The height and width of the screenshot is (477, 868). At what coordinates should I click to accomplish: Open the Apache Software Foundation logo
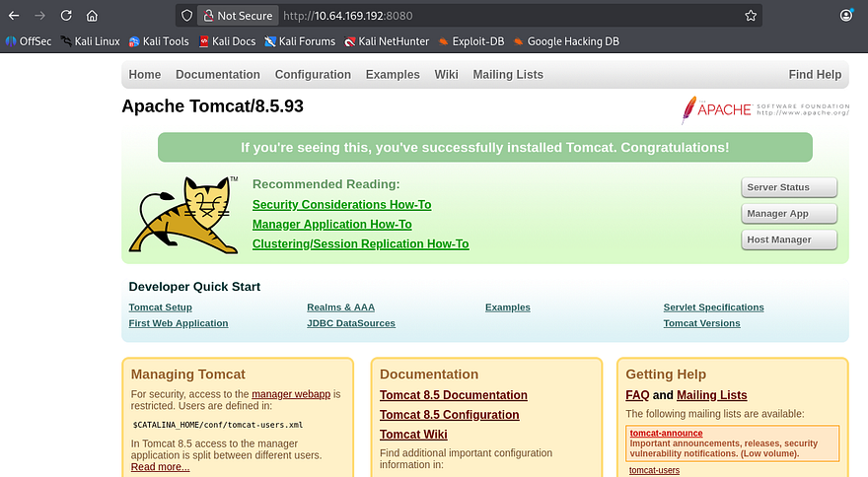click(x=764, y=108)
